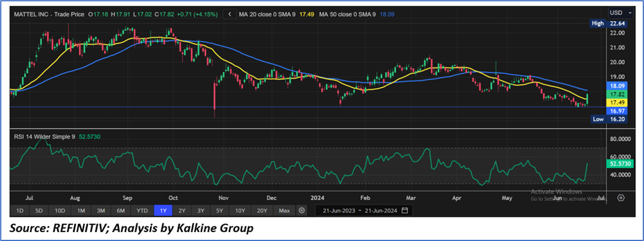Click the settings gear next to Max
The image size is (644, 241).
[302, 210]
